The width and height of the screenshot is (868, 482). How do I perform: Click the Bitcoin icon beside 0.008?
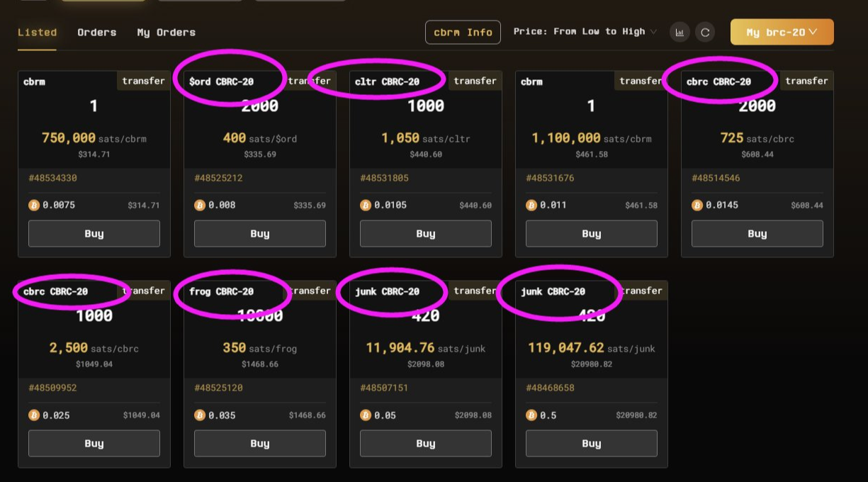click(x=199, y=206)
